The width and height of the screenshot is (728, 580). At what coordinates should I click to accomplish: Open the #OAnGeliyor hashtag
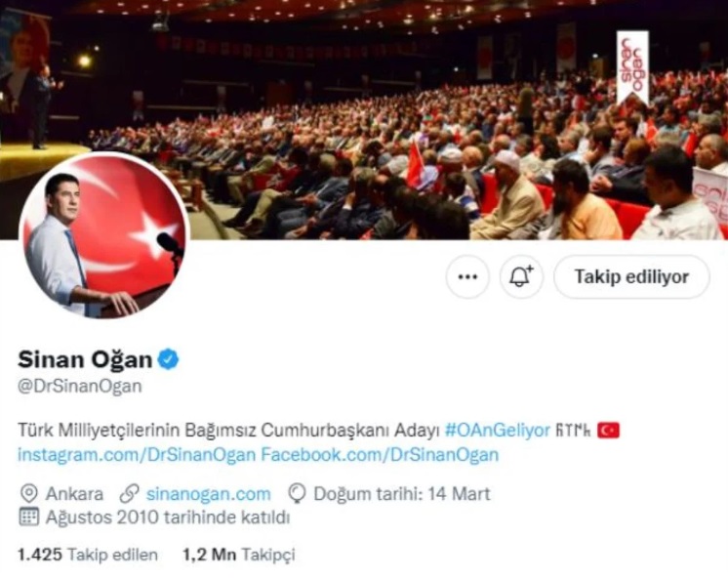pyautogui.click(x=498, y=431)
